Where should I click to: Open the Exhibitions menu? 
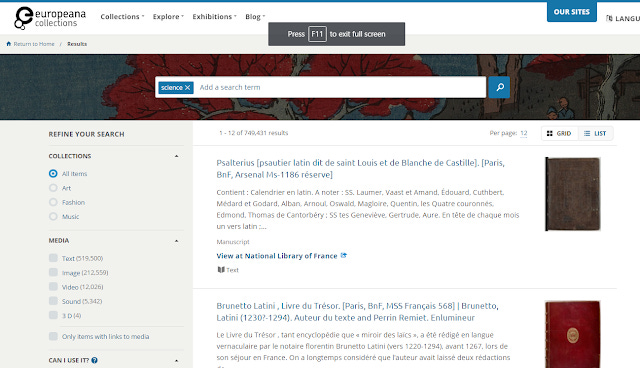(x=214, y=17)
